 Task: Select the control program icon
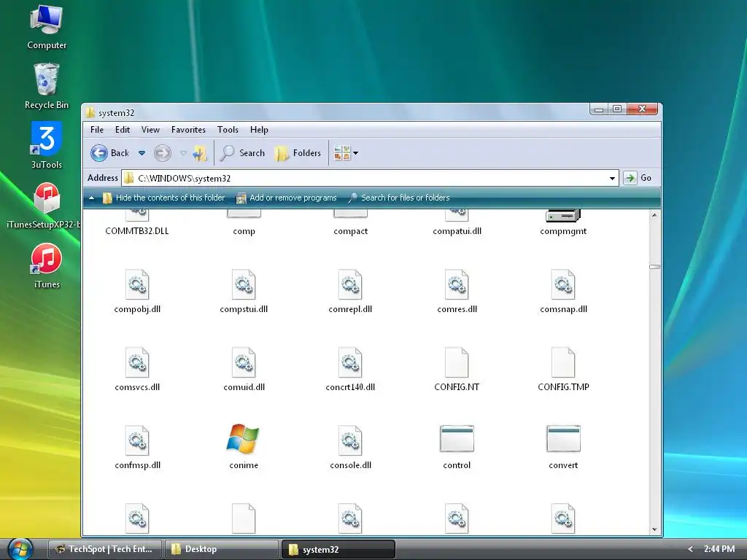coord(457,438)
